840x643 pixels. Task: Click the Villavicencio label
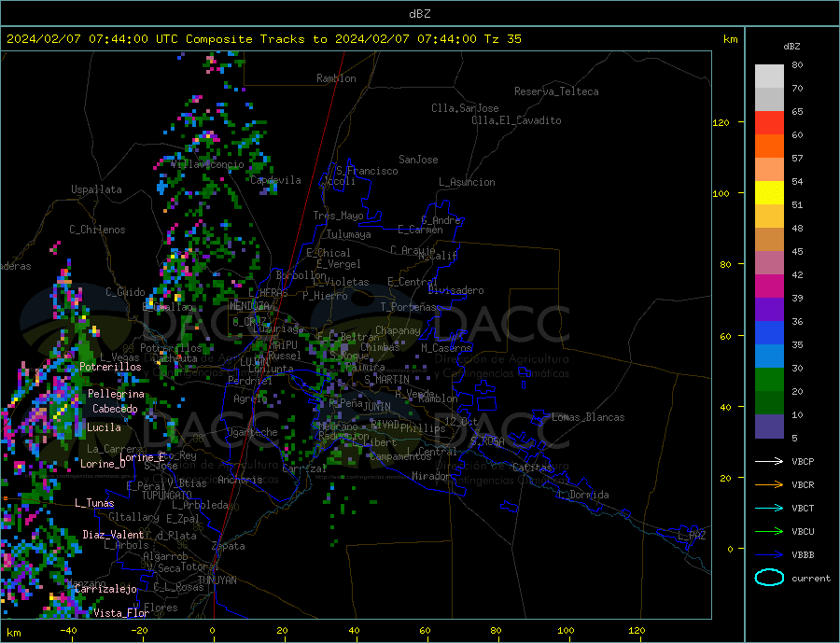pos(207,164)
